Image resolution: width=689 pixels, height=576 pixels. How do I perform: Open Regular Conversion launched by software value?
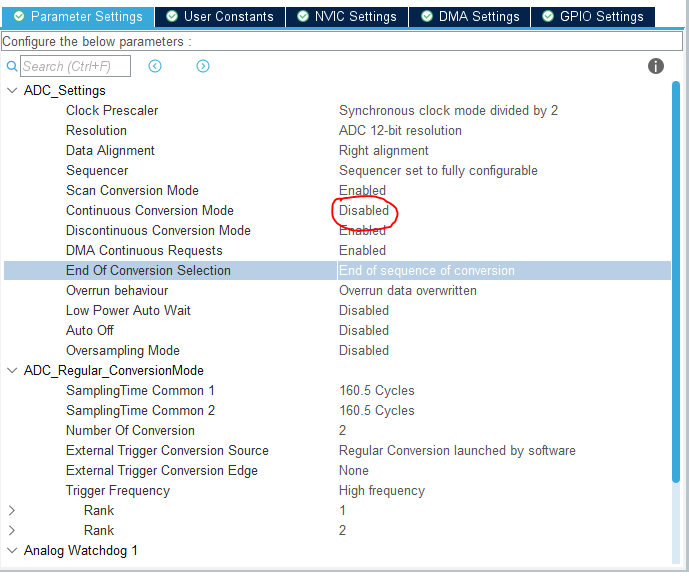[x=457, y=451]
